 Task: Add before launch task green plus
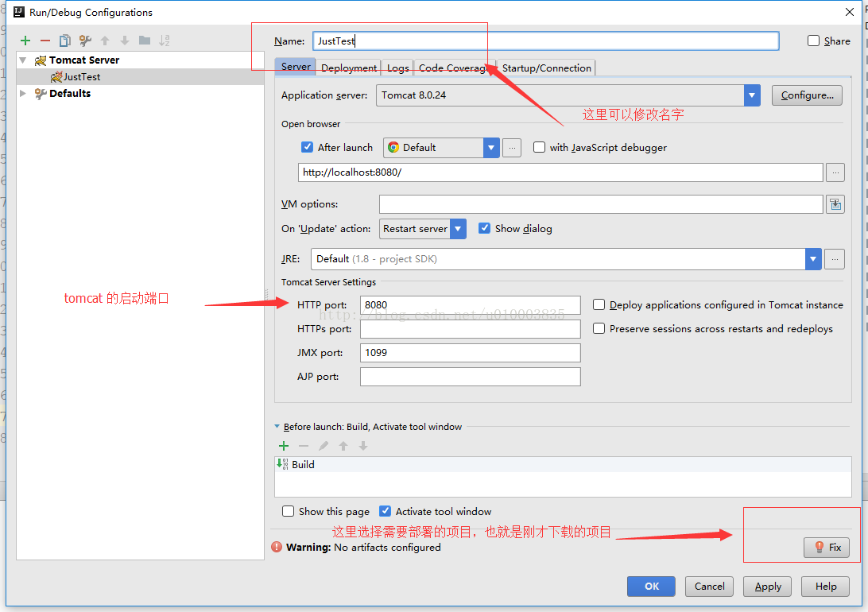[x=284, y=446]
